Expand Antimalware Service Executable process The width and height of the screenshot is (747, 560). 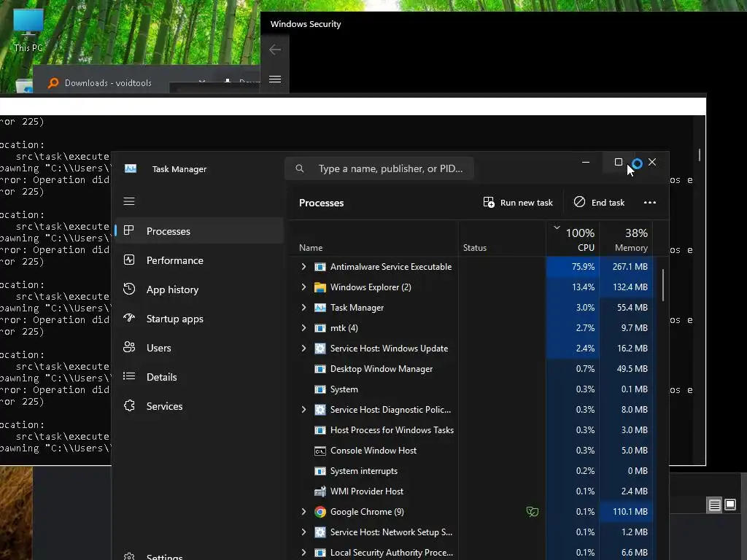(303, 267)
